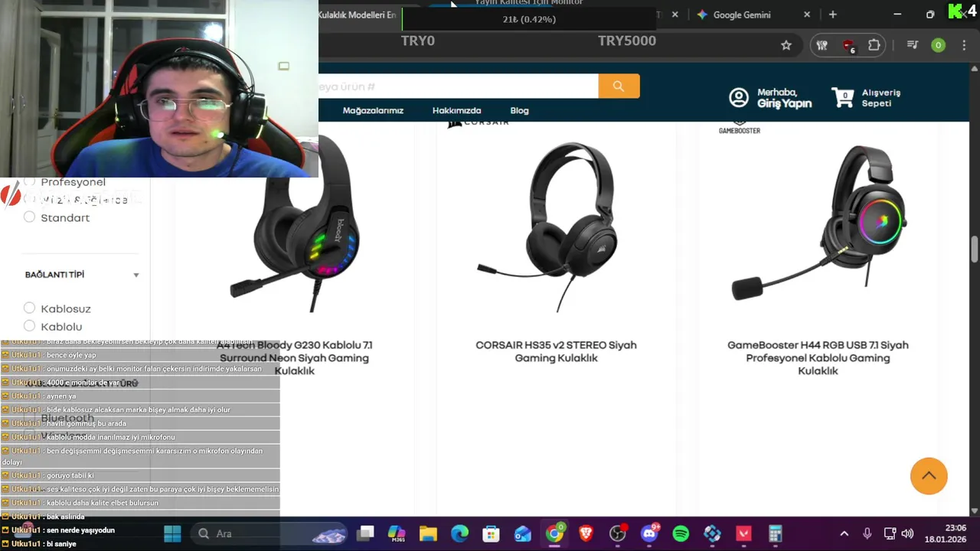The image size is (980, 551).
Task: Open the GameBooster H44 RGB product title
Action: tap(818, 358)
